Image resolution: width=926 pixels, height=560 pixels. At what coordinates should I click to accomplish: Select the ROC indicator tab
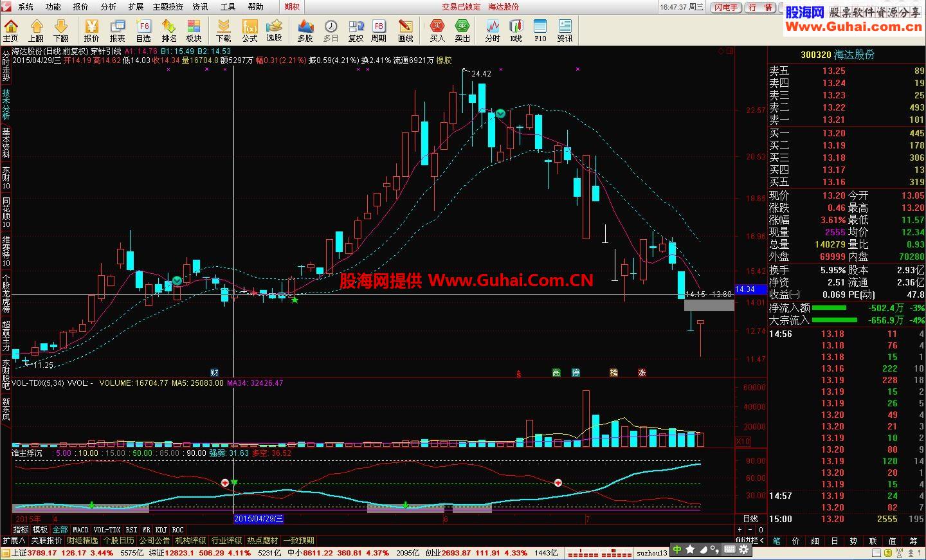[177, 530]
